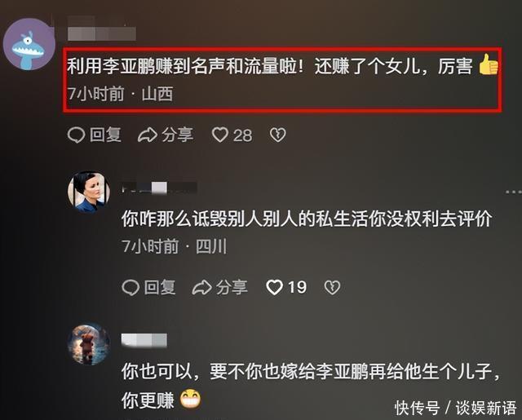Viewport: 522px width, 420px height.
Task: Open the teddy bear avatar commenter's profile
Action: click(x=89, y=344)
